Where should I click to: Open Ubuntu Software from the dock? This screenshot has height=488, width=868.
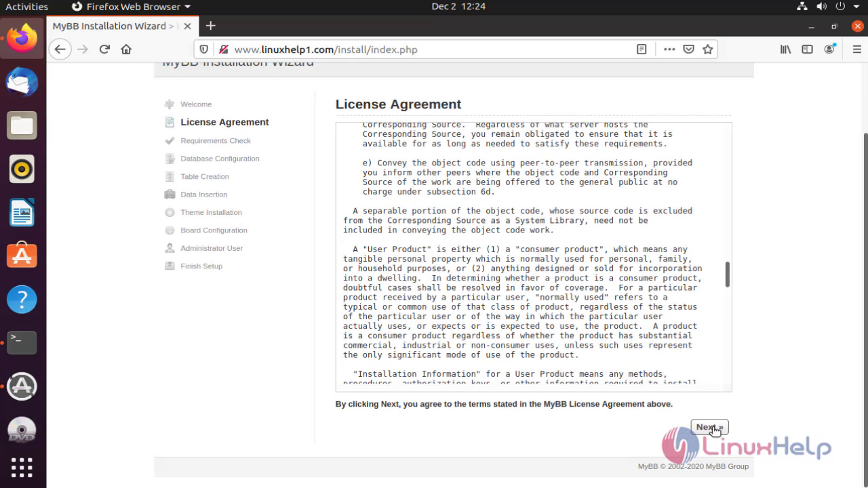tap(22, 256)
